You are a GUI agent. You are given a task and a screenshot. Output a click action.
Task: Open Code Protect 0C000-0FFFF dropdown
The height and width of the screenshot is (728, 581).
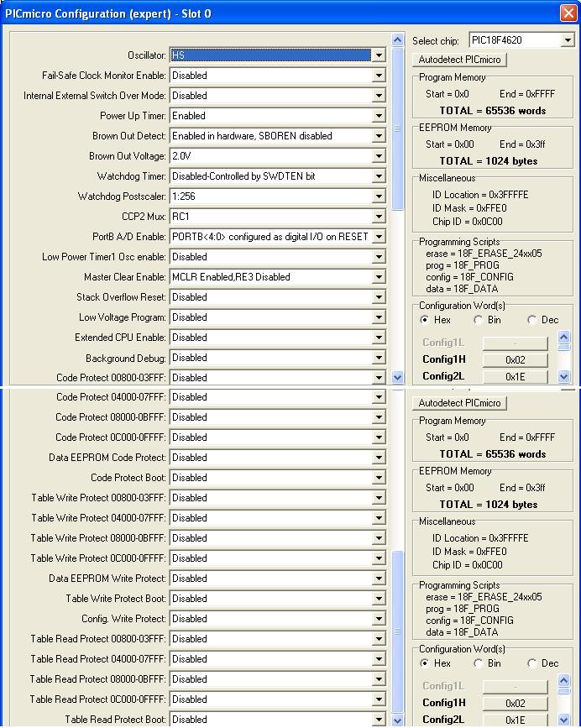coord(278,437)
